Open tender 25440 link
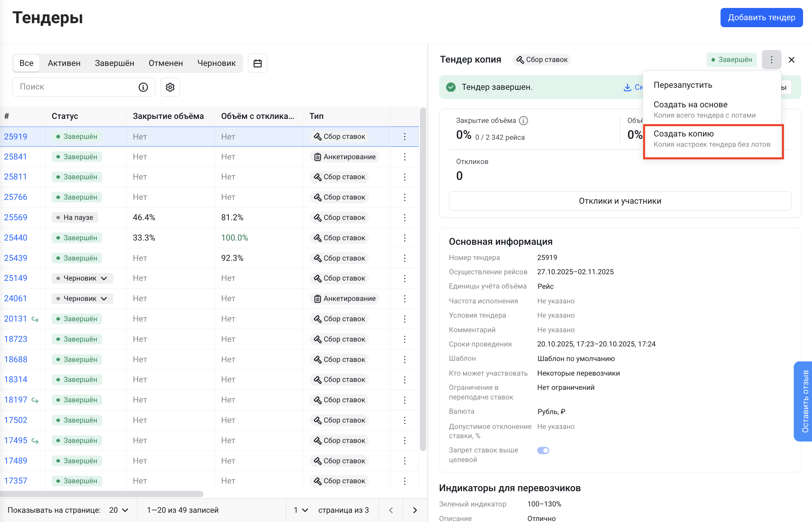This screenshot has height=522, width=812. (x=16, y=237)
